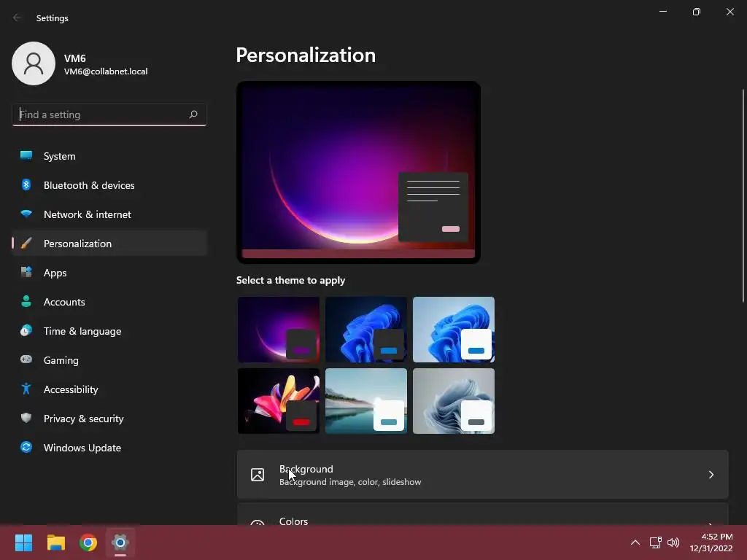Click the Network wifi icon in sidebar
The height and width of the screenshot is (560, 747).
coord(26,214)
